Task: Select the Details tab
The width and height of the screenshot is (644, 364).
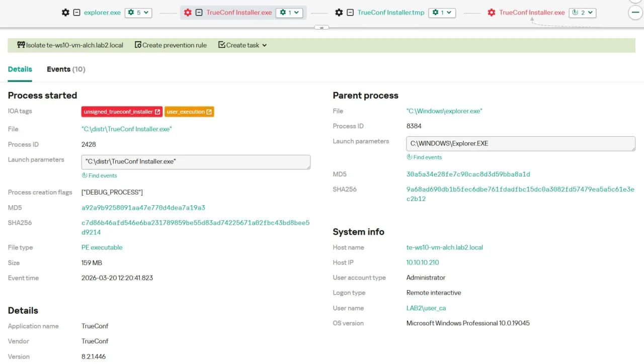Action: (x=20, y=69)
